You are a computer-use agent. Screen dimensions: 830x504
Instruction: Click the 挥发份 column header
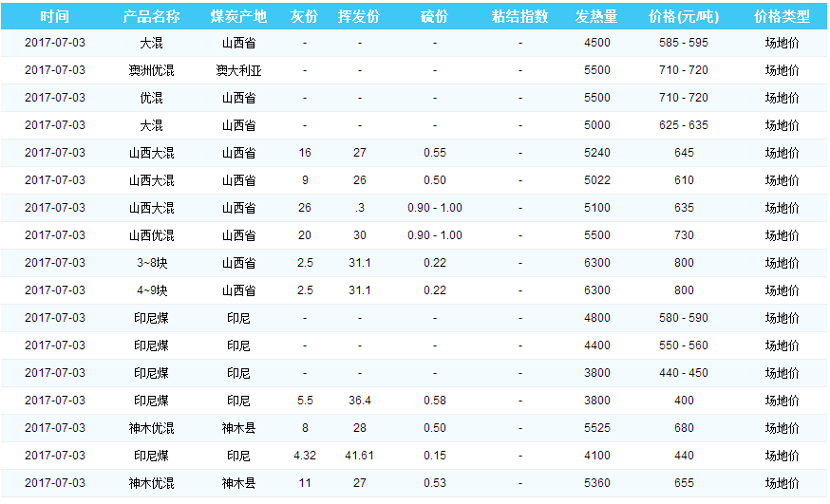(359, 17)
